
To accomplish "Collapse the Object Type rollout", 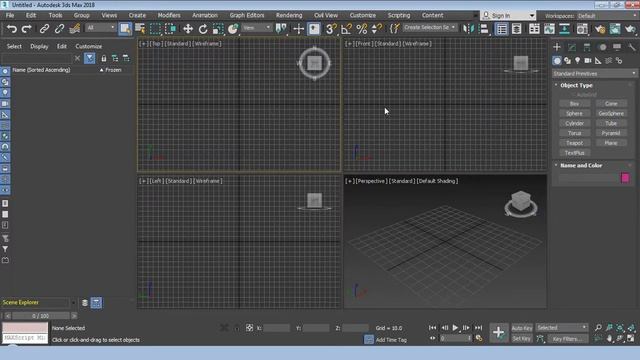I will point(576,85).
